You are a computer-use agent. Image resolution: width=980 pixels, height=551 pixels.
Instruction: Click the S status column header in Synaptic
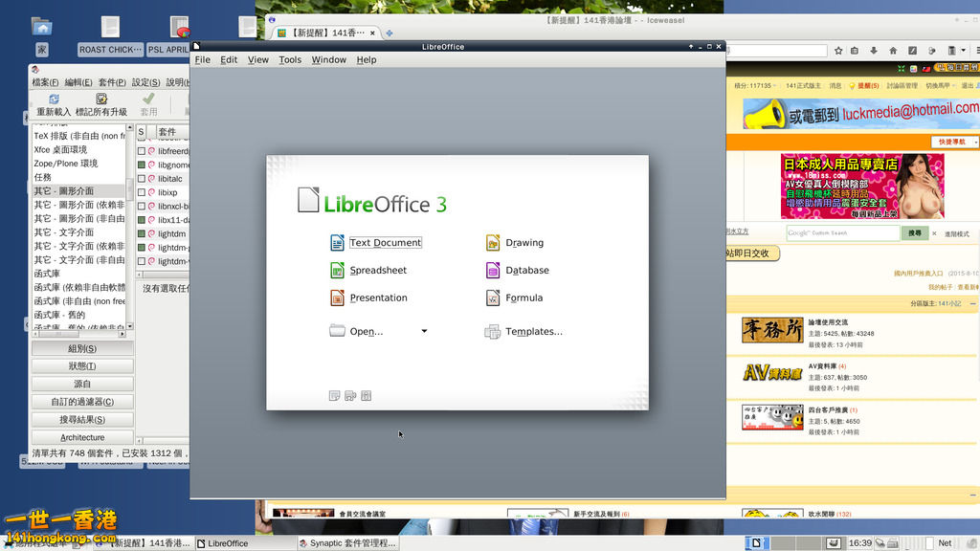click(x=142, y=132)
